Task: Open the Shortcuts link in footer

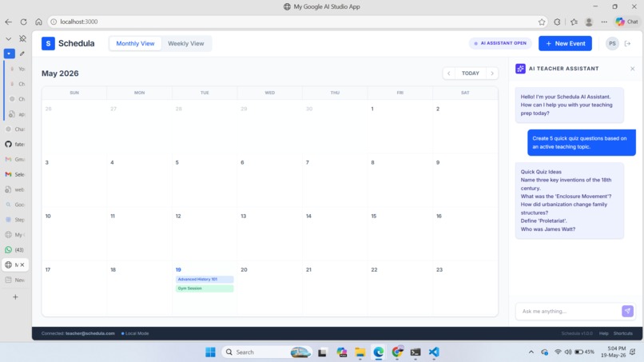Action: 622,333
